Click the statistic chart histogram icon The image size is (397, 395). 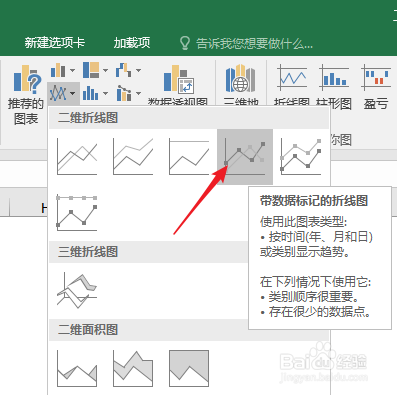coord(90,93)
